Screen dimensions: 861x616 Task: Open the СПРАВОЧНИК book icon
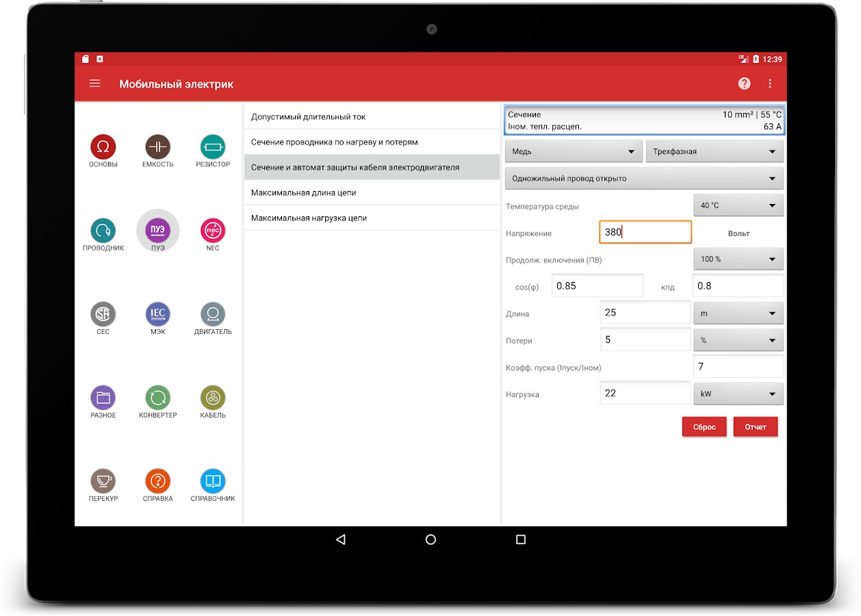coord(213,481)
